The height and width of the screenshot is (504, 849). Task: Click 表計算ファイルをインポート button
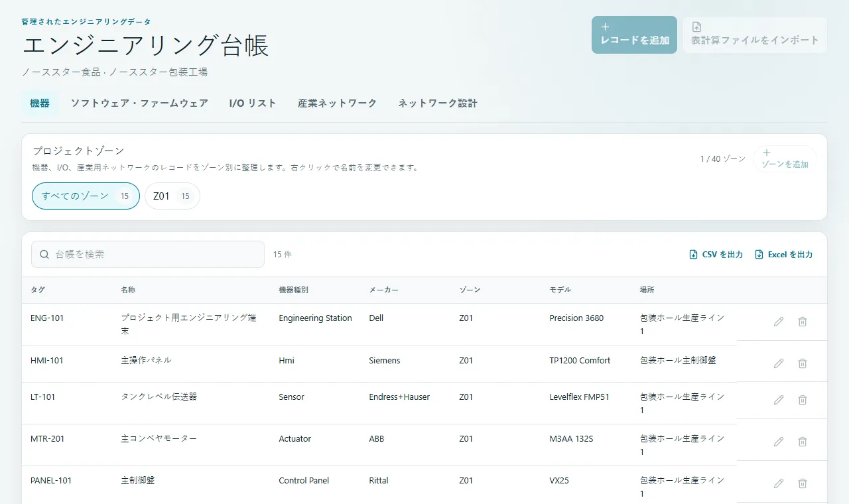755,34
